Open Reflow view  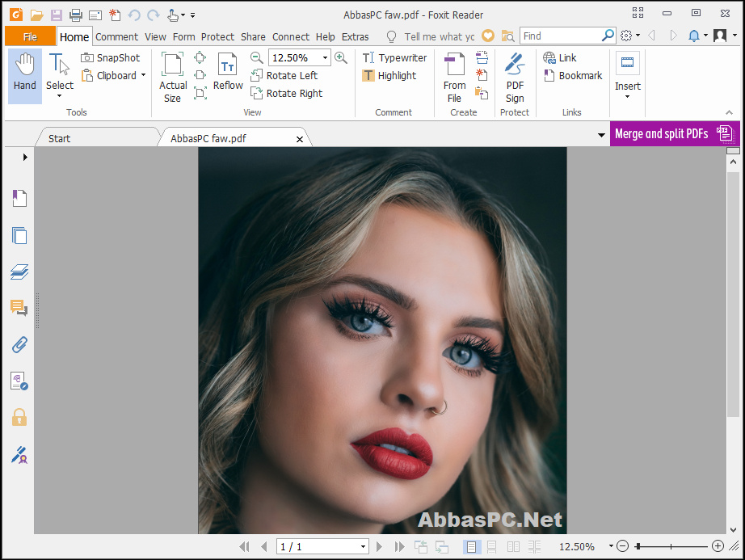tap(228, 72)
